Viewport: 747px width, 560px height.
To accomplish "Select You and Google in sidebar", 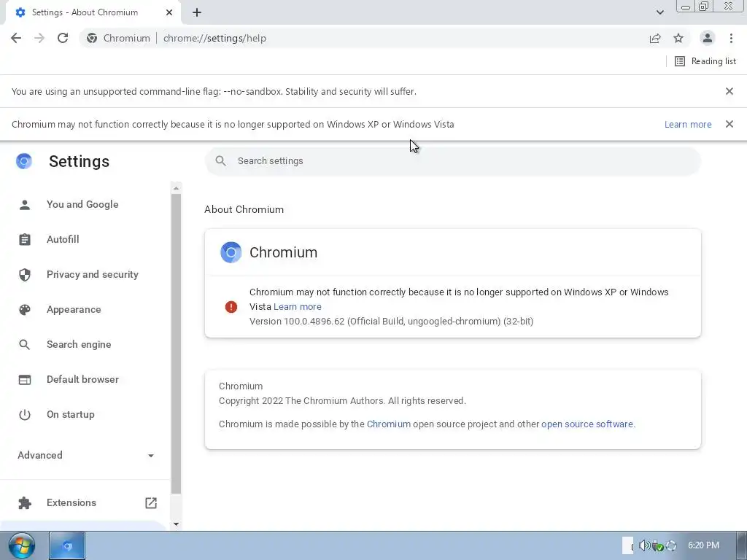I will (82, 204).
